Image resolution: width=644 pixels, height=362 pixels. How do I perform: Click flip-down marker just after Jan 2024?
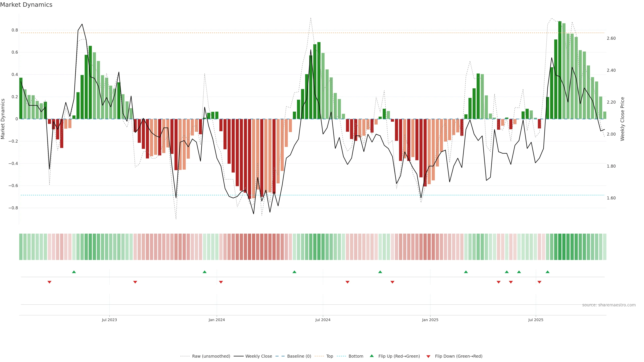click(x=221, y=282)
